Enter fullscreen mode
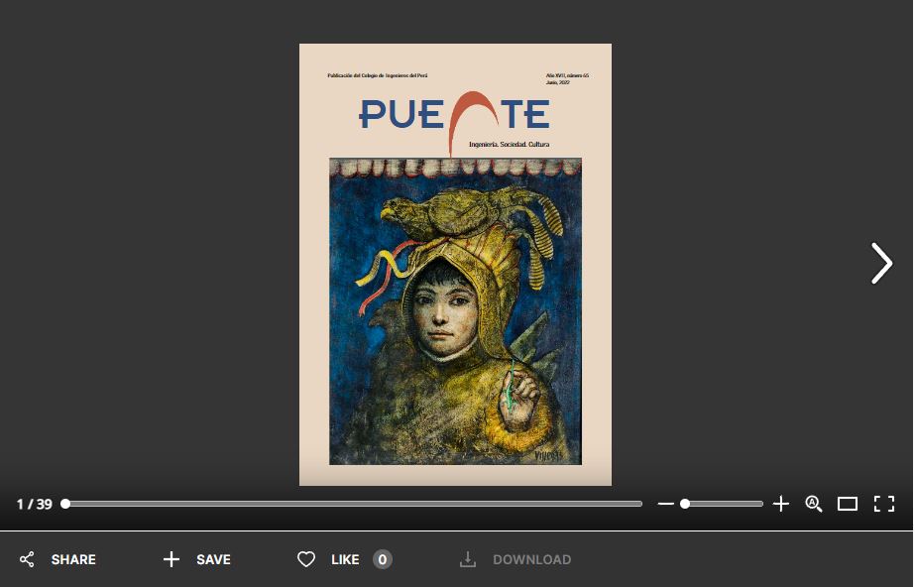Image resolution: width=915 pixels, height=588 pixels. coord(884,504)
